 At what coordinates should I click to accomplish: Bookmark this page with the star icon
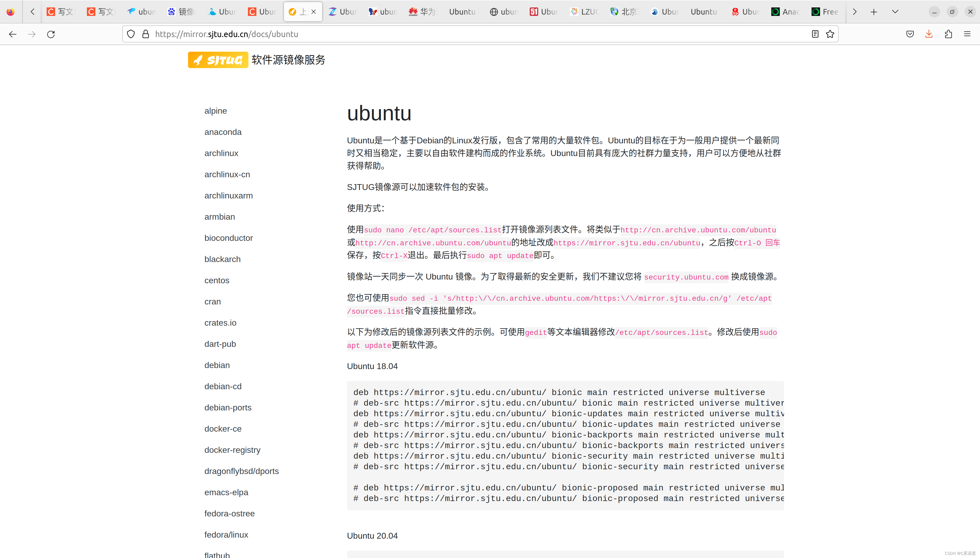[830, 34]
